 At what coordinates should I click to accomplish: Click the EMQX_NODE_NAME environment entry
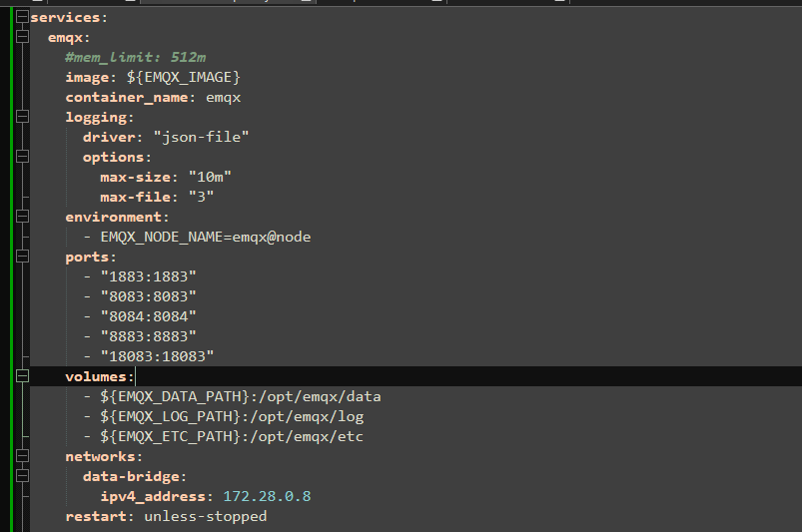point(205,237)
